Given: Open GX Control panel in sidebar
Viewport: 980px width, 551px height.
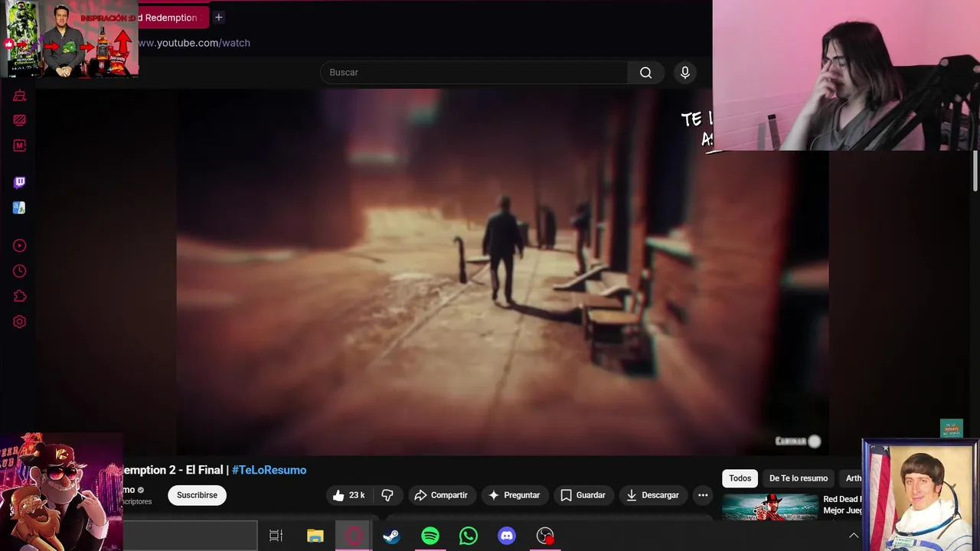Looking at the screenshot, I should tap(20, 120).
